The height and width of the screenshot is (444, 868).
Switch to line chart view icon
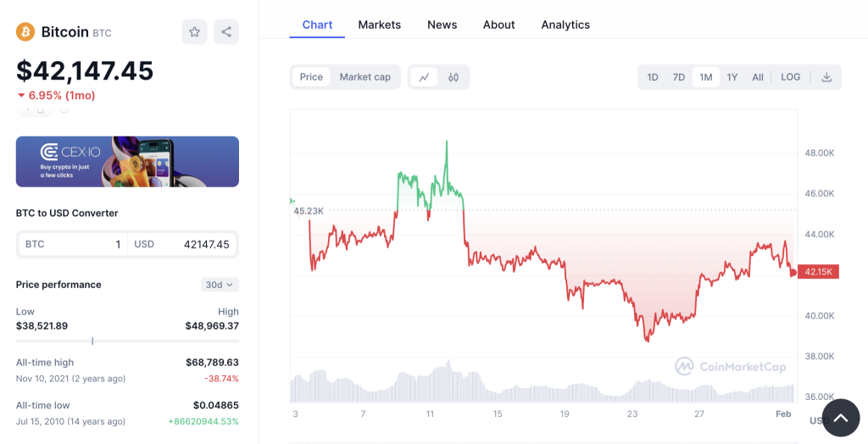pyautogui.click(x=424, y=77)
